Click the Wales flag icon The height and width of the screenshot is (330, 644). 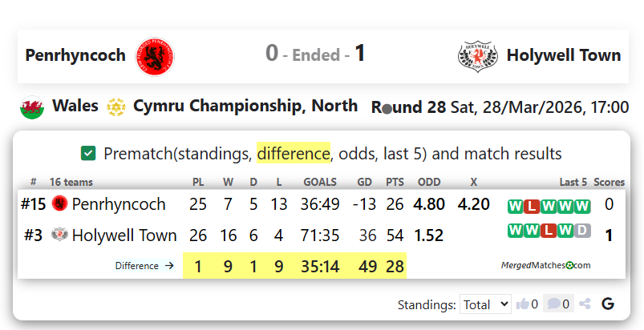(x=32, y=107)
